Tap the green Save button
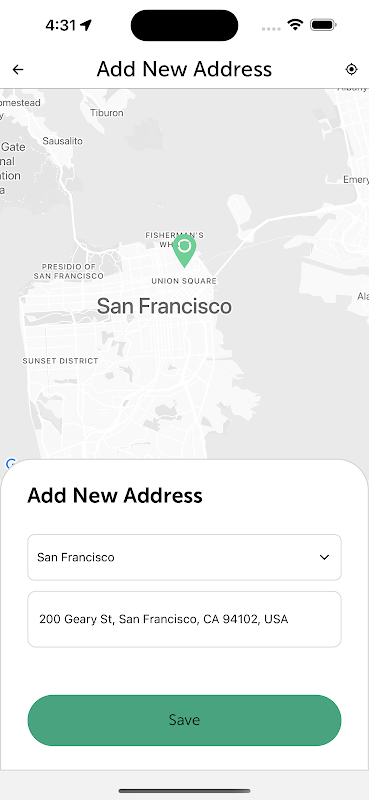 [x=184, y=720]
